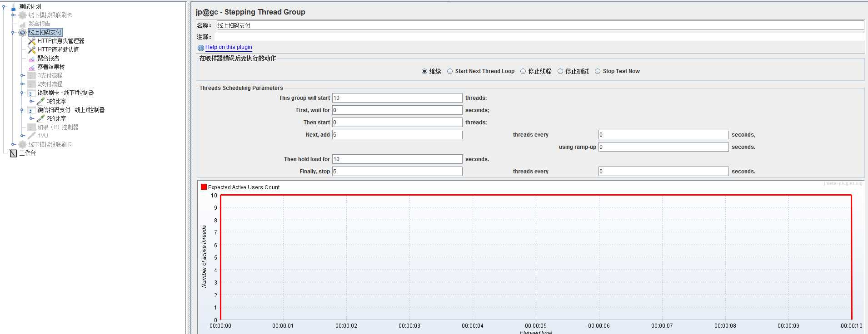Click the This group will start threads field
This screenshot has width=868, height=334.
tap(397, 98)
